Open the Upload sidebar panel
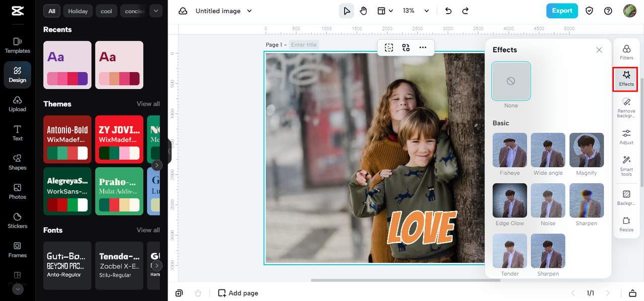The image size is (644, 301). point(17,104)
